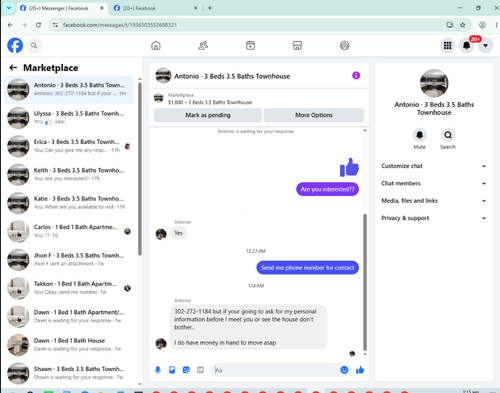The height and width of the screenshot is (393, 500).
Task: Open the tab search dropdown at top left
Action: 9,8
